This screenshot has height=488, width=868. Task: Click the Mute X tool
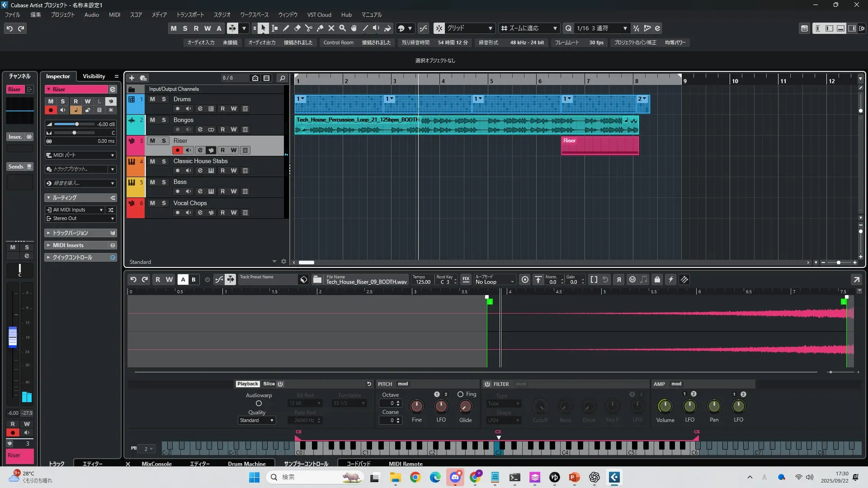click(331, 28)
